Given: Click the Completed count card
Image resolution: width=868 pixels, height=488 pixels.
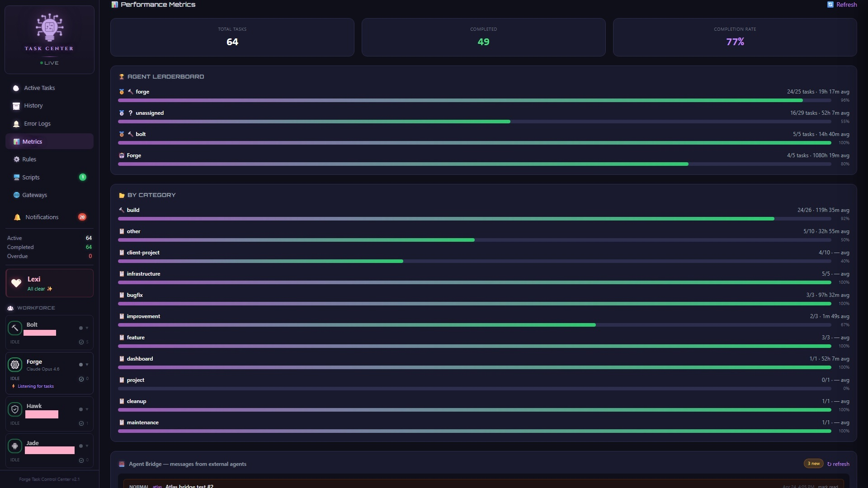Looking at the screenshot, I should 483,38.
